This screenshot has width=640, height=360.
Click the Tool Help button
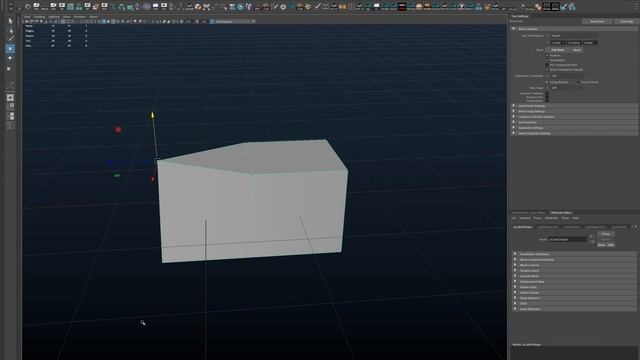[627, 21]
